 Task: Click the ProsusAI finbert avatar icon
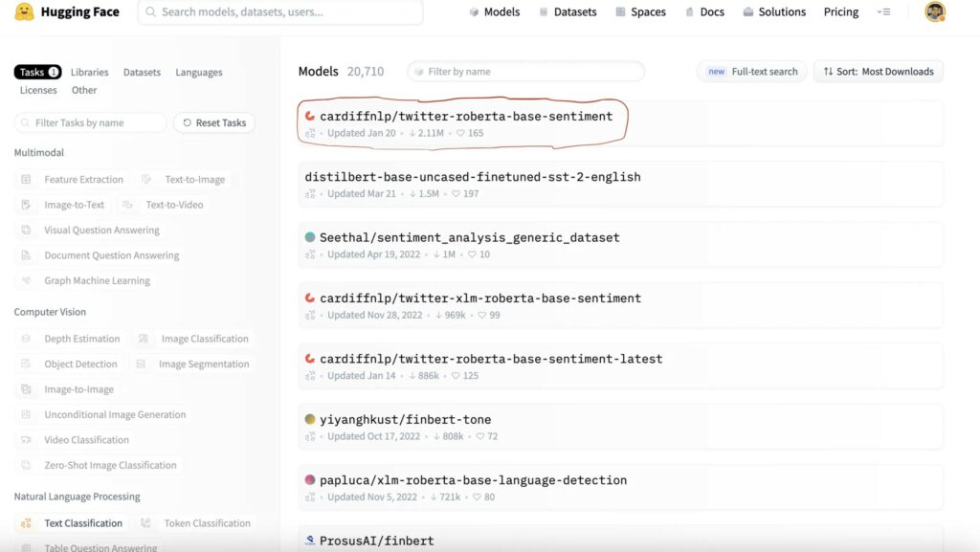[310, 541]
